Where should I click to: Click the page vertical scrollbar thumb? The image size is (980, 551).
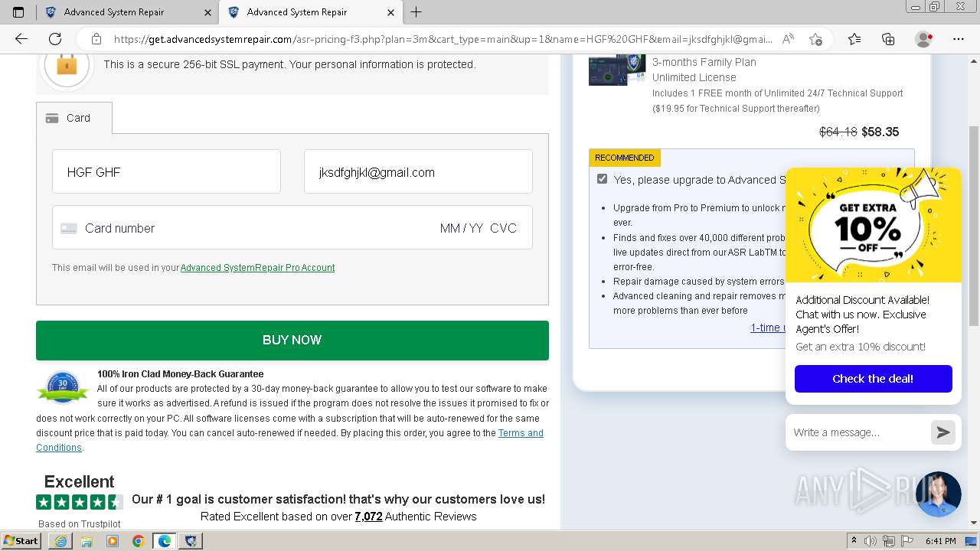(974, 226)
